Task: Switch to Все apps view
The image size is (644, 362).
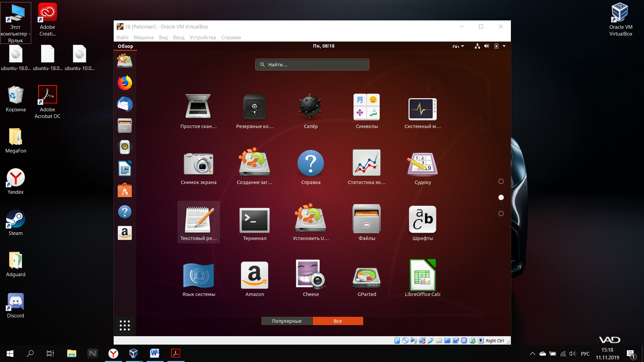Action: (338, 321)
